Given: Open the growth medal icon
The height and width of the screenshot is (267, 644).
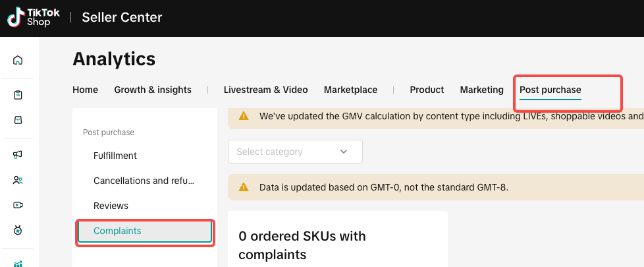Looking at the screenshot, I should [x=18, y=230].
